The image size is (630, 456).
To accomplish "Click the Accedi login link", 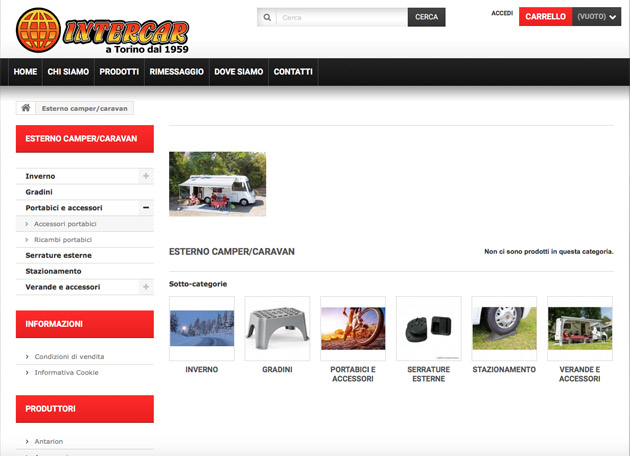I will (x=502, y=14).
